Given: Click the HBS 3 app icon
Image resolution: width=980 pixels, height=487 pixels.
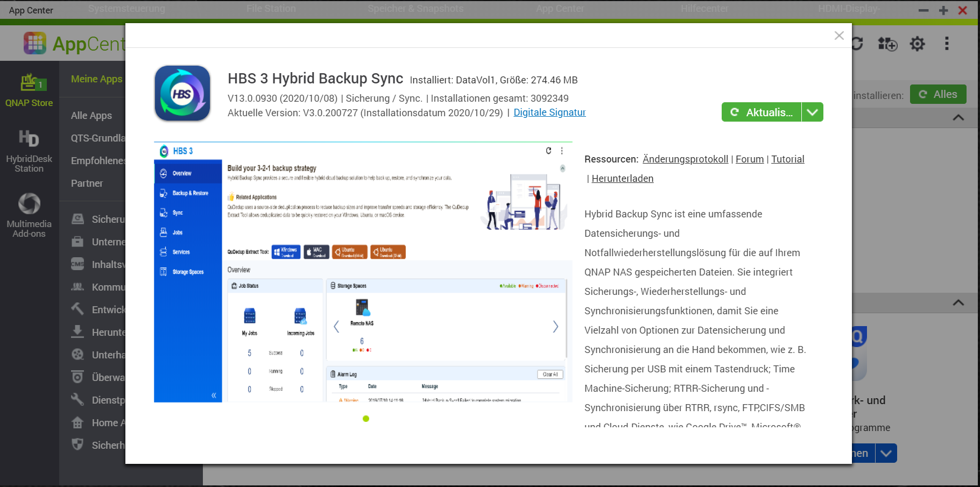Looking at the screenshot, I should click(182, 93).
